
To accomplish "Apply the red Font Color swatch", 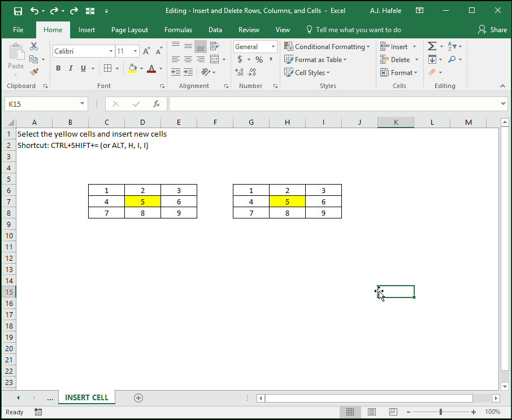I will tap(151, 68).
